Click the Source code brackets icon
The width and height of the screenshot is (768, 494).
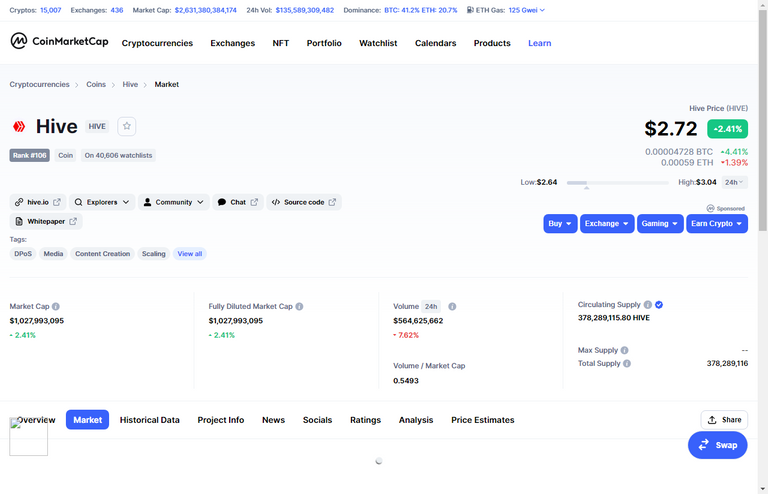(276, 202)
